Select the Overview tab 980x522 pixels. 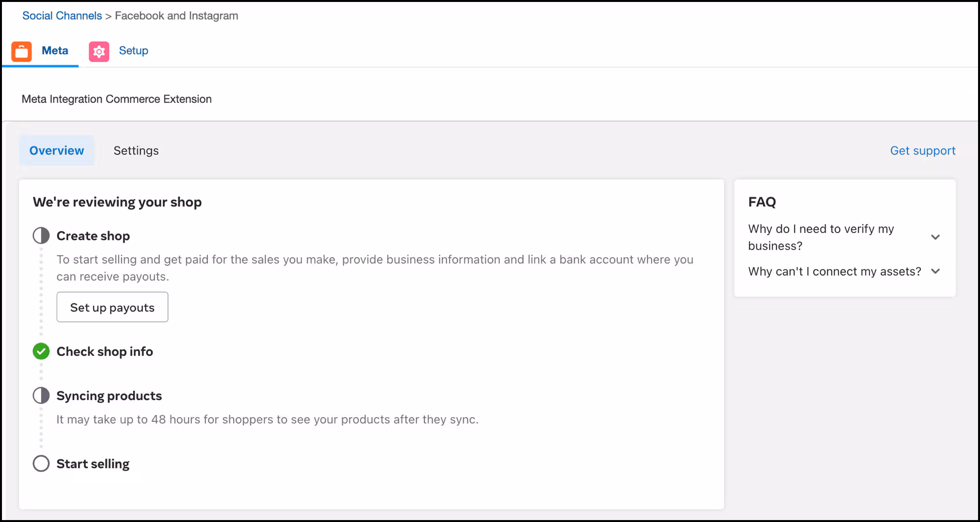[x=57, y=151]
